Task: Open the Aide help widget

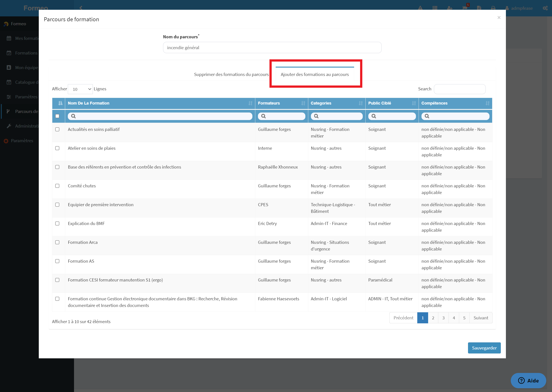Action: tap(528, 381)
